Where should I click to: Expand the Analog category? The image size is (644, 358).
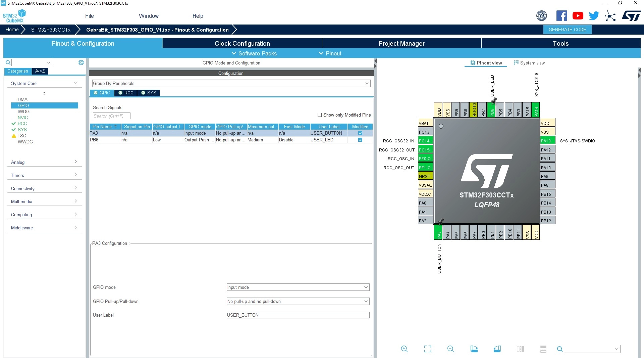coord(44,162)
